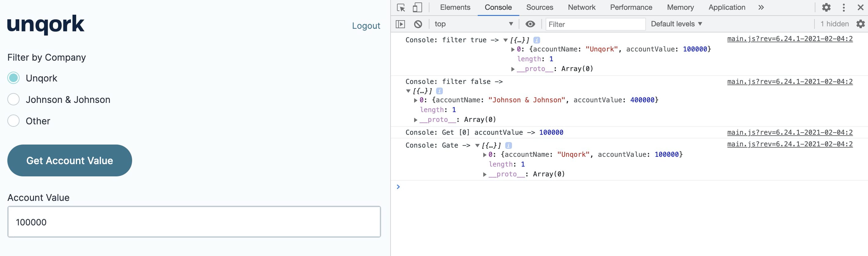Switch to the Performance tab
The width and height of the screenshot is (868, 256).
click(631, 7)
